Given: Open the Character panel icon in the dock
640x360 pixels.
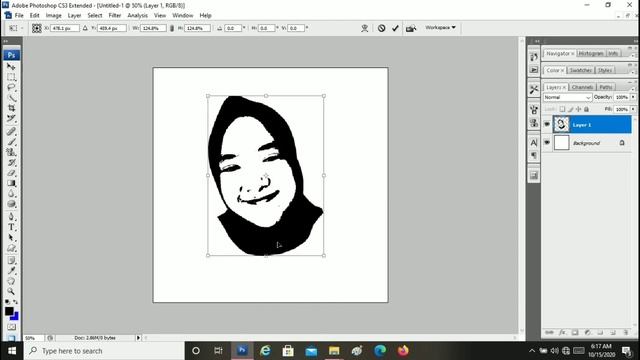Looking at the screenshot, I should [x=534, y=142].
